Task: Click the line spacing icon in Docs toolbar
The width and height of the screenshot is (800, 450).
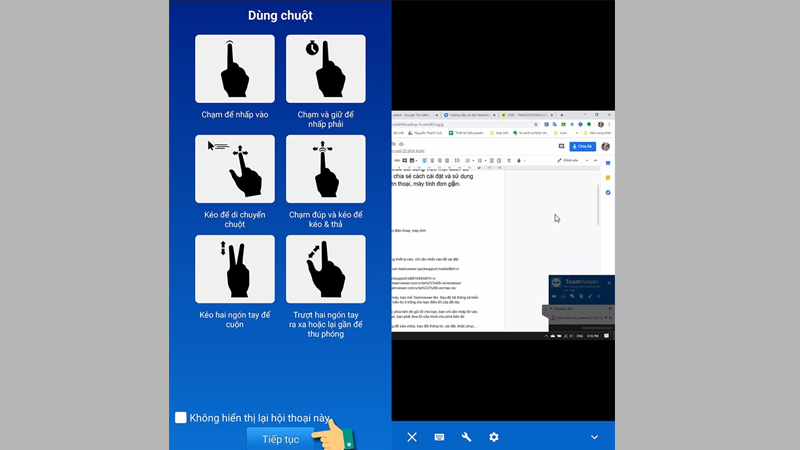Action: (457, 160)
